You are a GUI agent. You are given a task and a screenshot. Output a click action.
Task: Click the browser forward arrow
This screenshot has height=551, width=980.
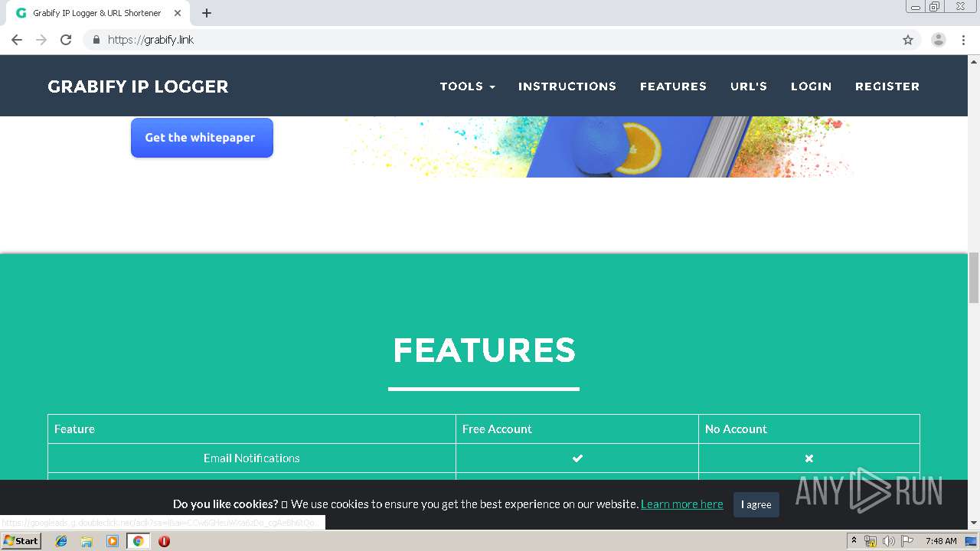41,40
